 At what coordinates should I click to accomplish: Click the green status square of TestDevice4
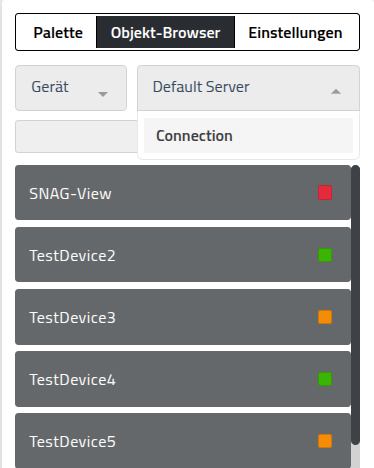[x=325, y=379]
